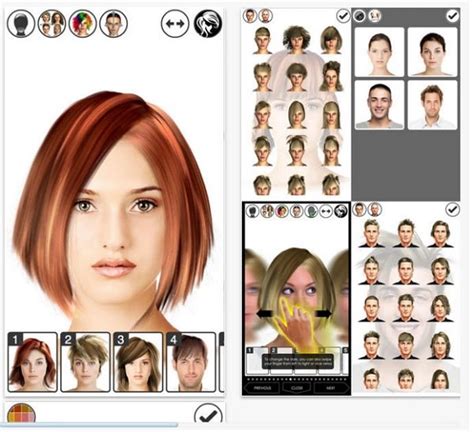Switch to female tab in women's hairstyle grid
The width and height of the screenshot is (474, 432).
(x=250, y=15)
